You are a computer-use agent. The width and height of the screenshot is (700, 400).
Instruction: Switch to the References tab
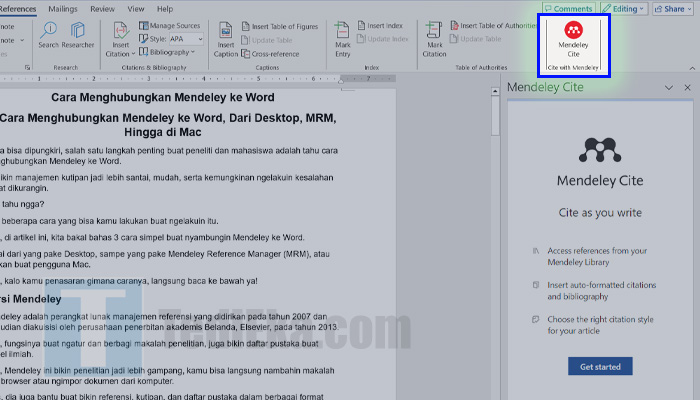tap(18, 9)
